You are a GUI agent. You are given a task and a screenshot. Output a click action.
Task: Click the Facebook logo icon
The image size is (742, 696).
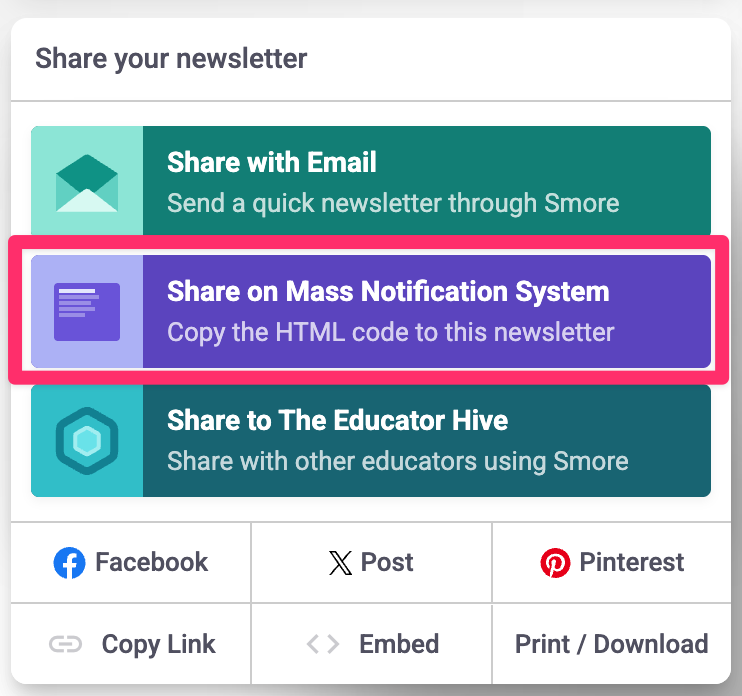[x=69, y=563]
